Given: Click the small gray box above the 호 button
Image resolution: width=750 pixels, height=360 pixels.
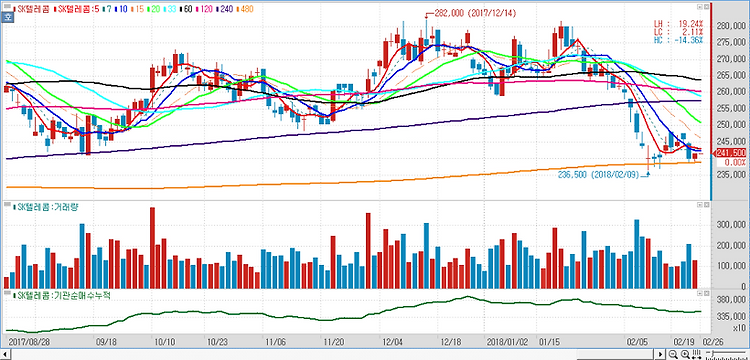Looking at the screenshot, I should (x=7, y=6).
